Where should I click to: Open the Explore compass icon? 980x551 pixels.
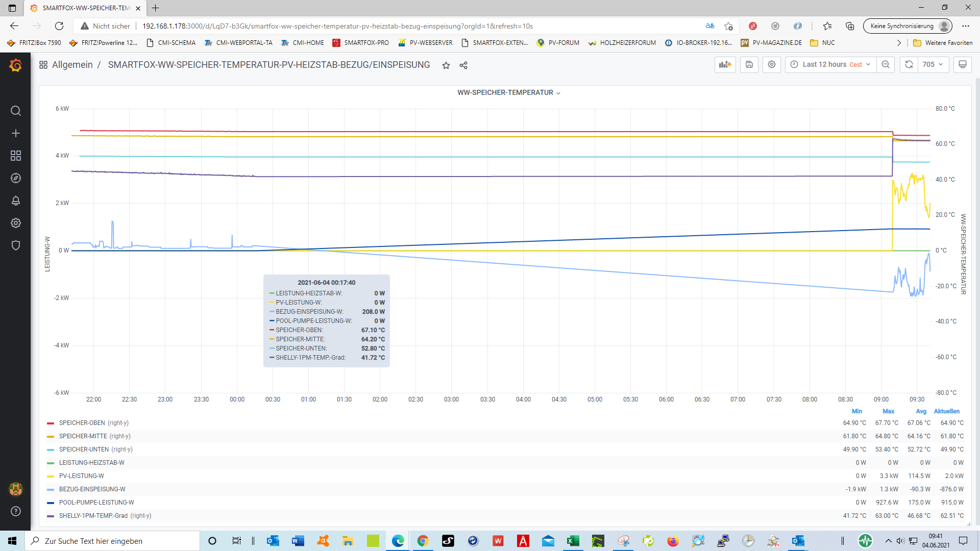(15, 178)
